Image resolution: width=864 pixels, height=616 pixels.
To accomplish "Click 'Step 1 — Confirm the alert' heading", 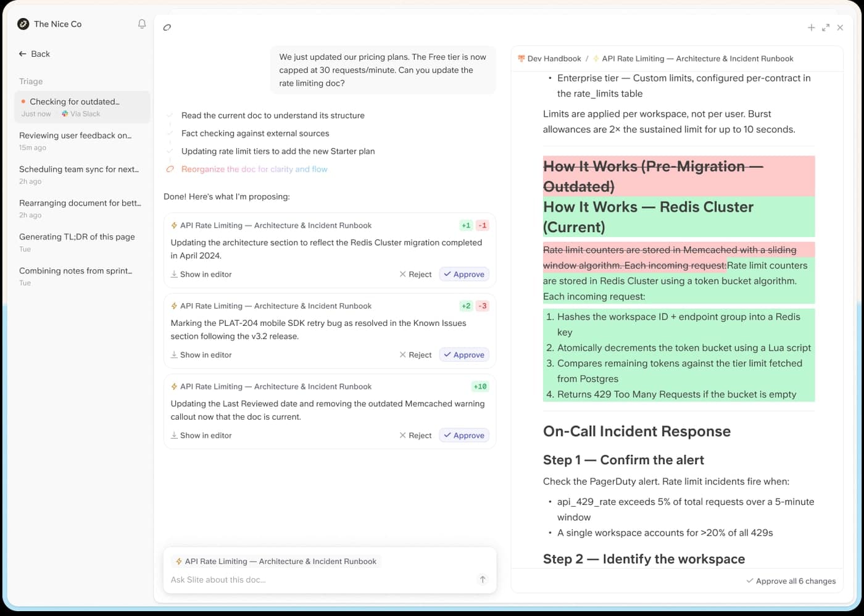I will point(623,460).
